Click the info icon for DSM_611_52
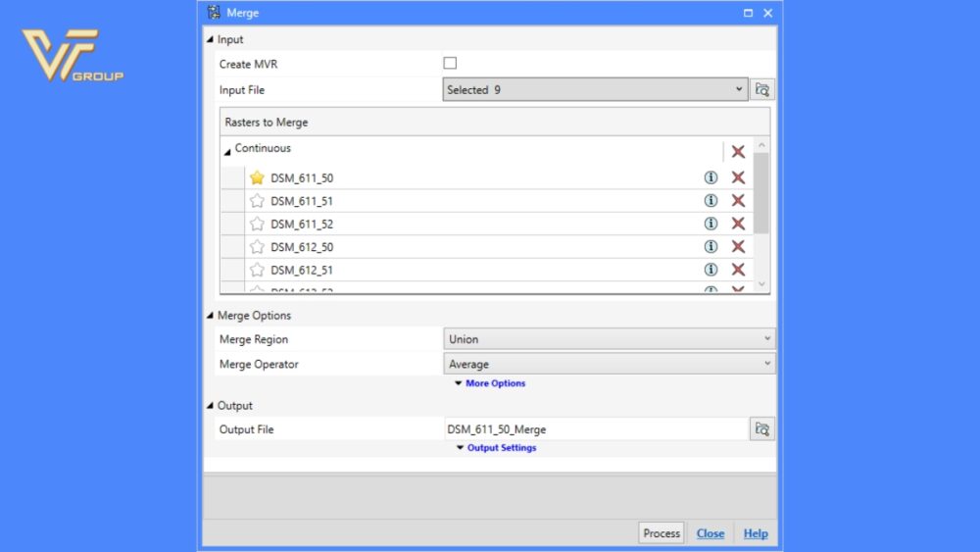 (x=710, y=224)
